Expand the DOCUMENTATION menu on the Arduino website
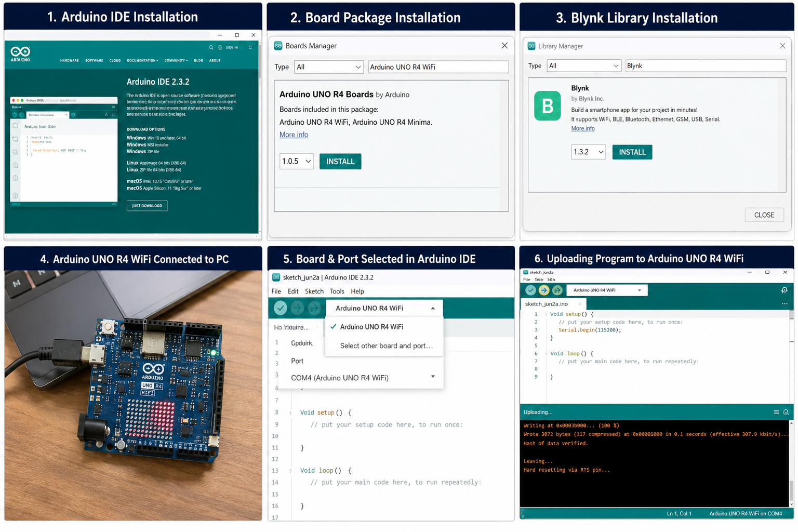Image resolution: width=798 pixels, height=532 pixels. pos(143,61)
